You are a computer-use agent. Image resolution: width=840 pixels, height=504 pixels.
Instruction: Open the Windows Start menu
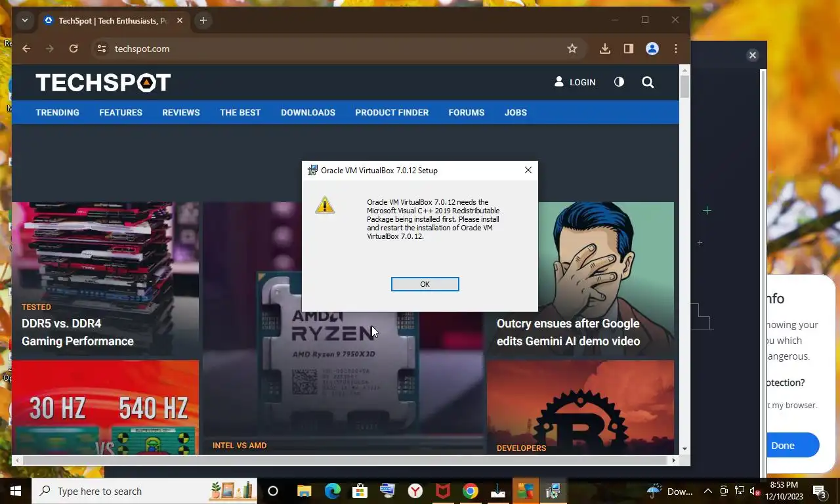coord(16,491)
